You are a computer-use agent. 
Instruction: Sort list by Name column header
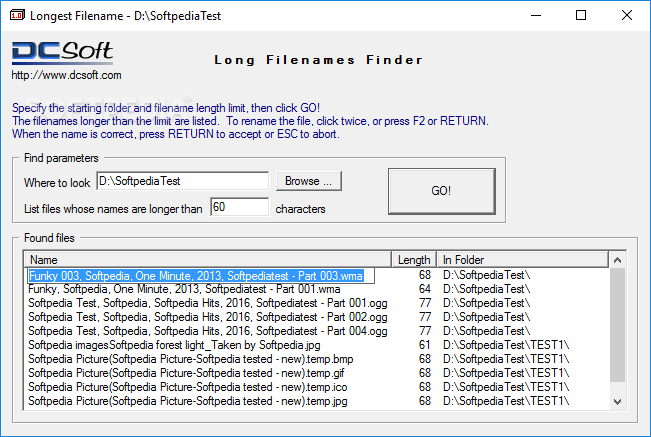click(208, 260)
